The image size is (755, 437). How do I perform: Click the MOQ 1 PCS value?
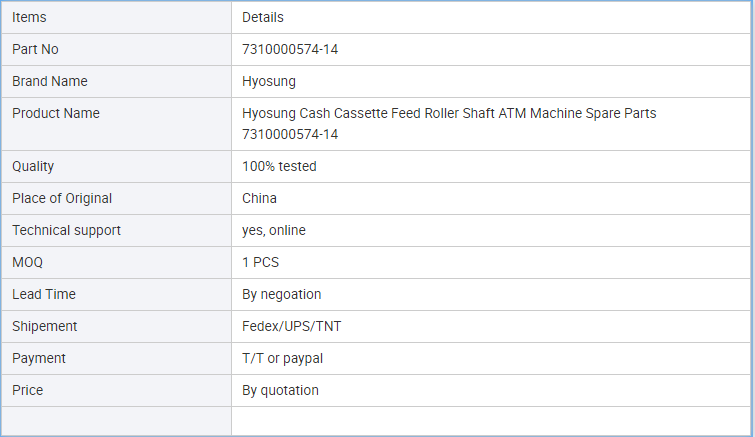coord(260,262)
